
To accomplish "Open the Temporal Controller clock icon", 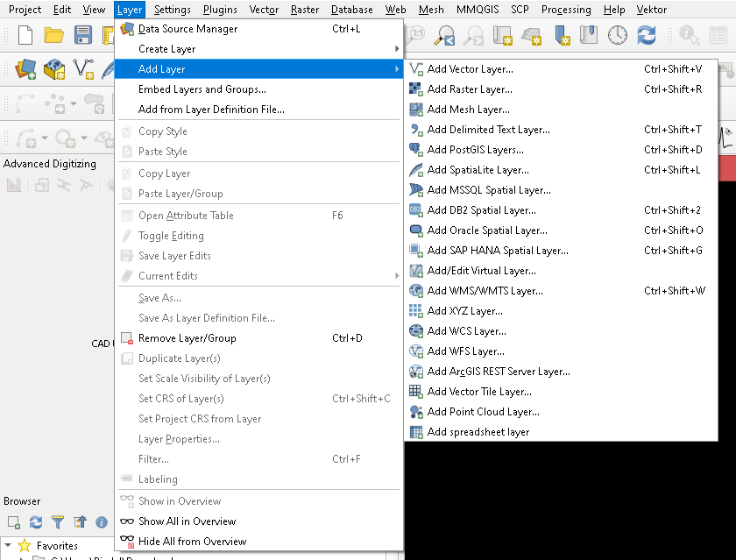I will pos(617,35).
